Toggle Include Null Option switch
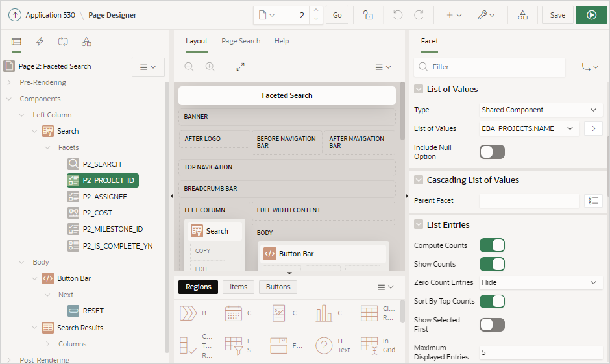 click(492, 152)
